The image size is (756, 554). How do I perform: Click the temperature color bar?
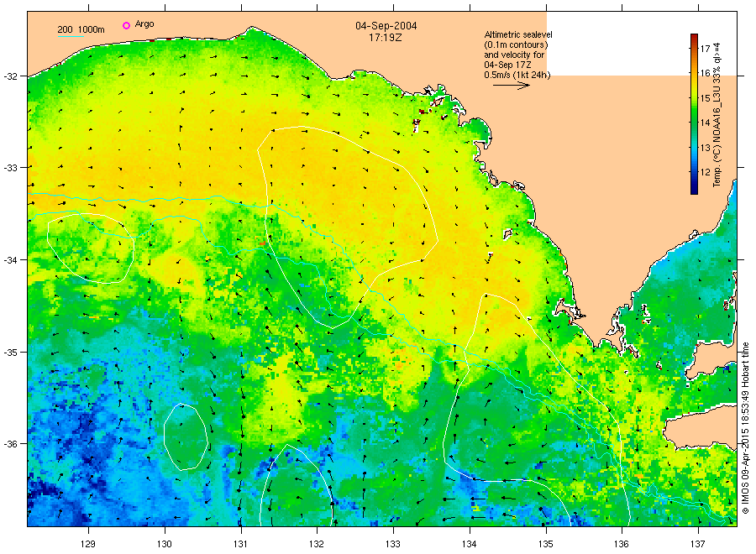click(694, 114)
